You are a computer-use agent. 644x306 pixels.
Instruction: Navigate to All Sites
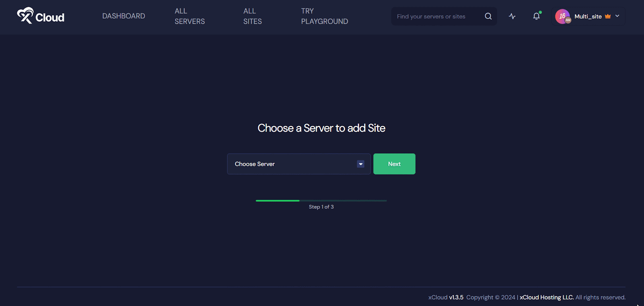[x=252, y=16]
